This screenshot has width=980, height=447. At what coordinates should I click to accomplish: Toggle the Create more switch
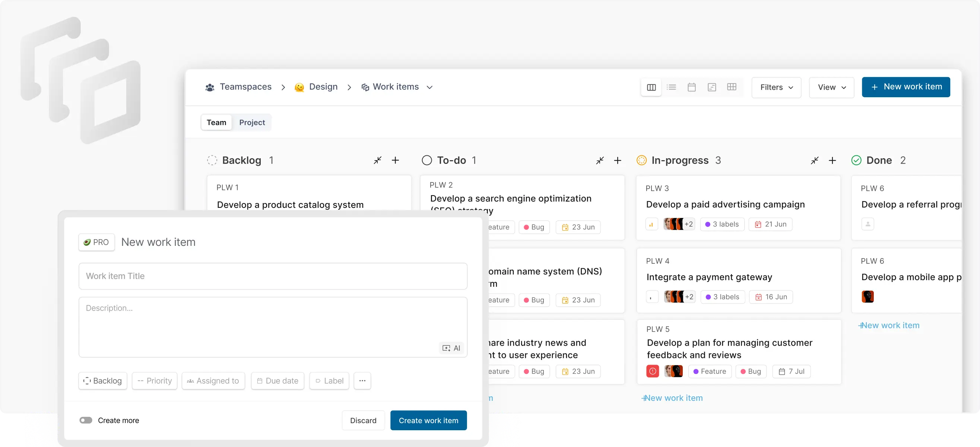click(86, 420)
